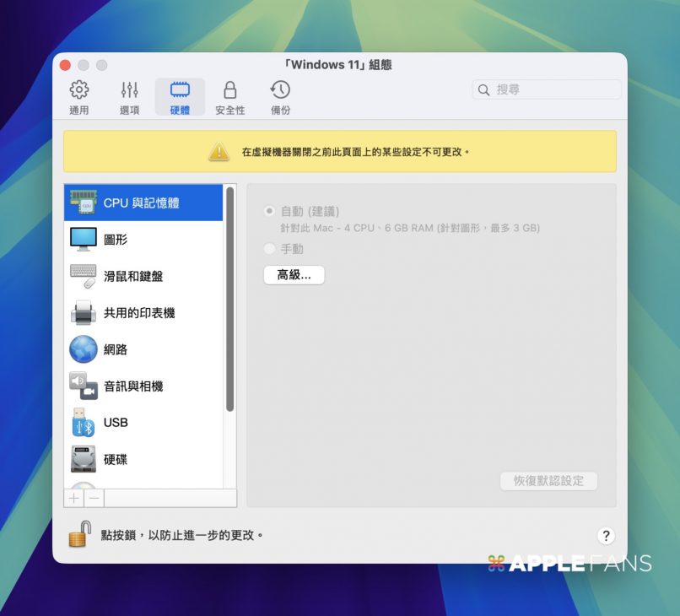The image size is (680, 616).
Task: Click the 高級... button
Action: (294, 275)
